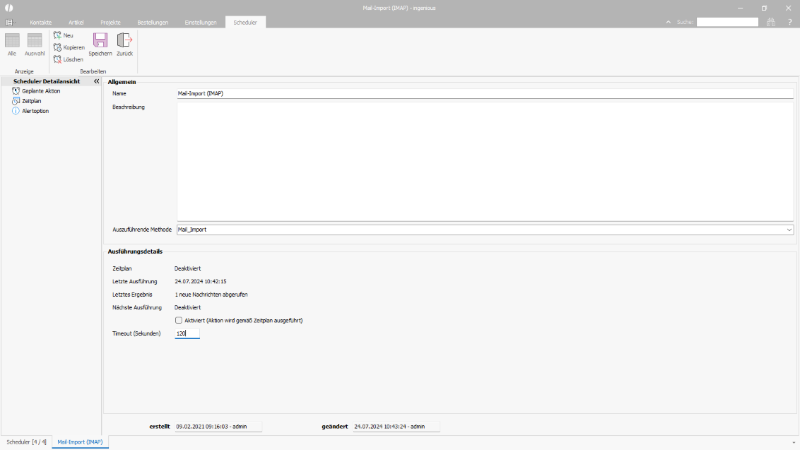Show all entries with Alle icon
The height and width of the screenshot is (450, 800).
pyautogui.click(x=12, y=44)
